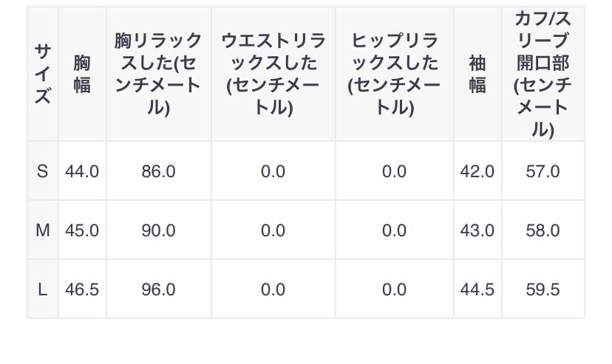Click the 44.0 chest width value
The width and height of the screenshot is (612, 364).
coord(82,171)
